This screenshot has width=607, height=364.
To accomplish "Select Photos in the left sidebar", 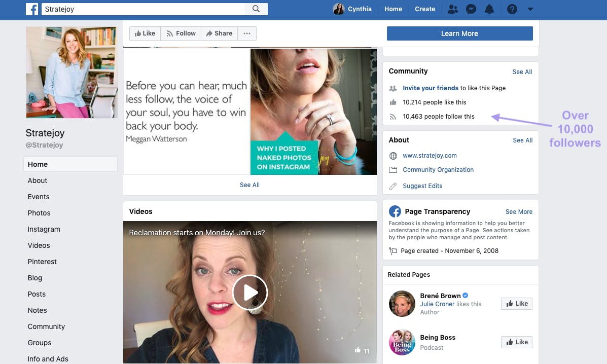I will (39, 213).
